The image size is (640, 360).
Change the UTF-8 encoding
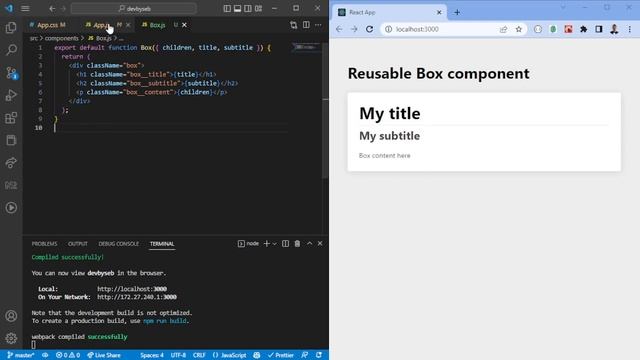pyautogui.click(x=178, y=355)
